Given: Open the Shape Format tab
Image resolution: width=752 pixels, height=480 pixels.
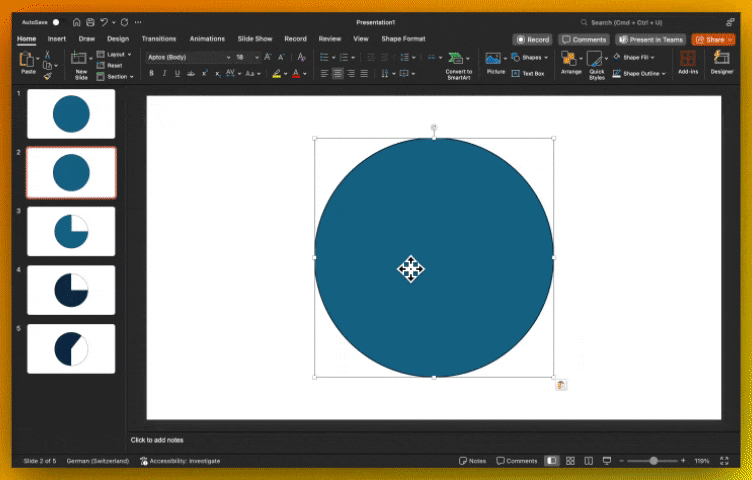Looking at the screenshot, I should pos(403,39).
